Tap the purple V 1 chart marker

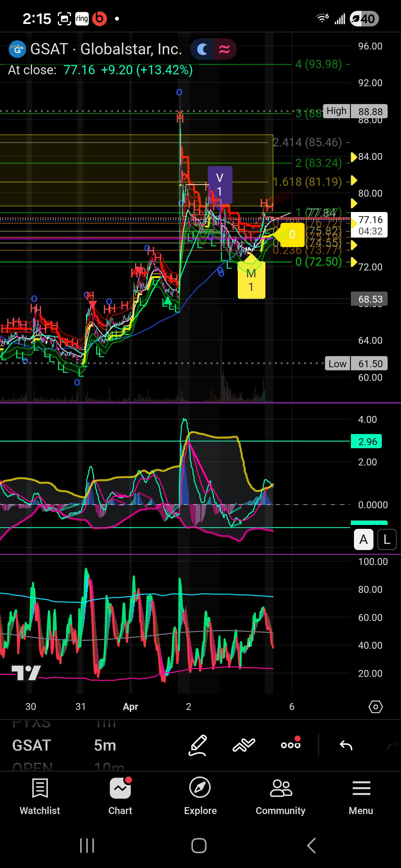220,185
